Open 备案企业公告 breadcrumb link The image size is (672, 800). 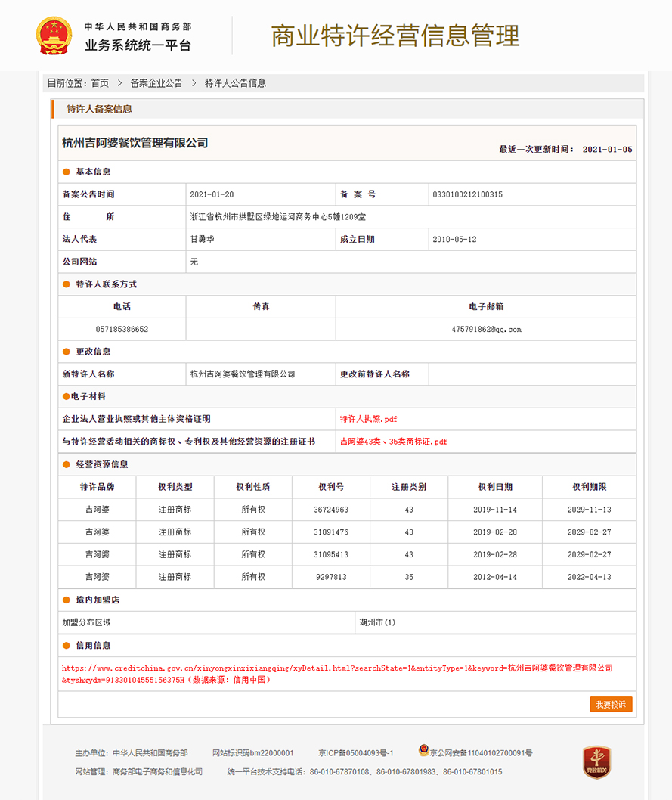[156, 83]
